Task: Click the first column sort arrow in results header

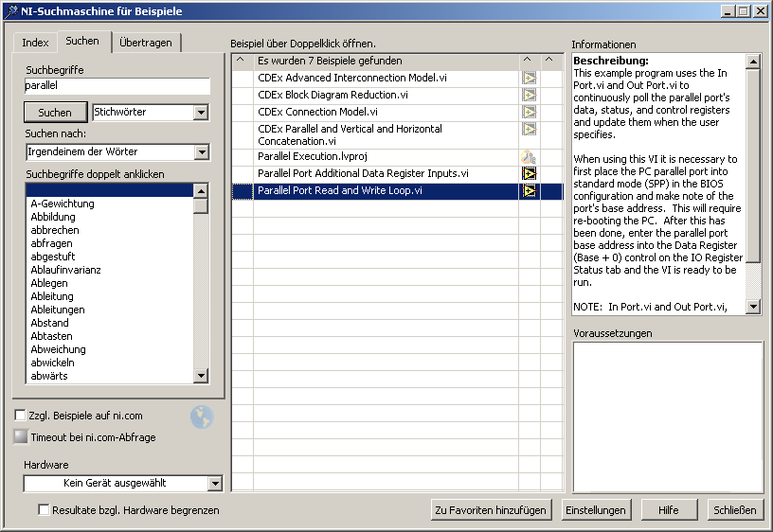Action: (241, 60)
